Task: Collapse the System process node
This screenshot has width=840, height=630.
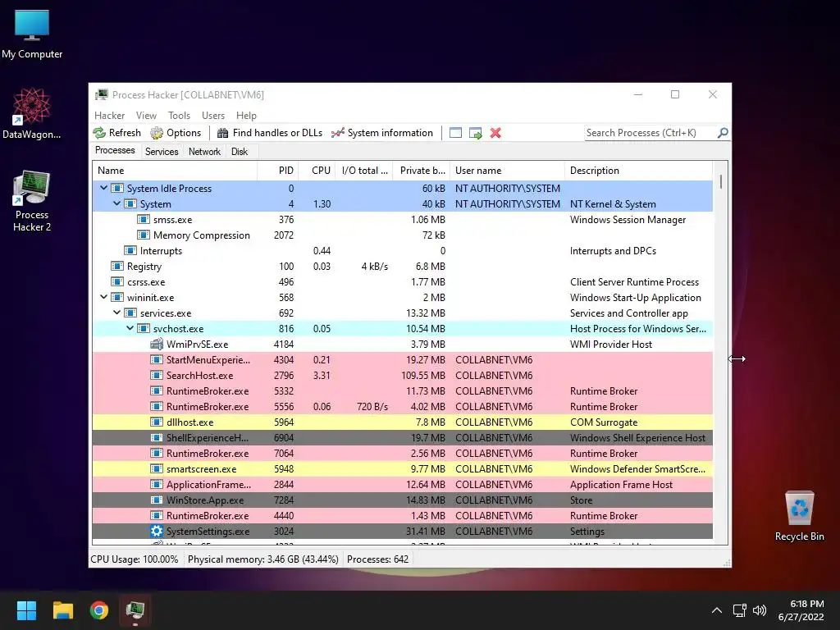Action: (x=116, y=203)
